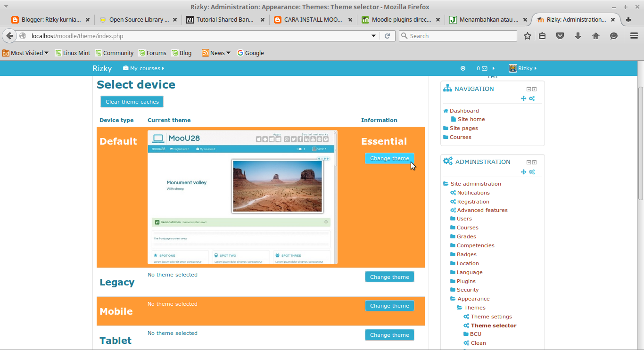Click the Administration cogs block icon
The image size is (644, 350).
point(448,161)
